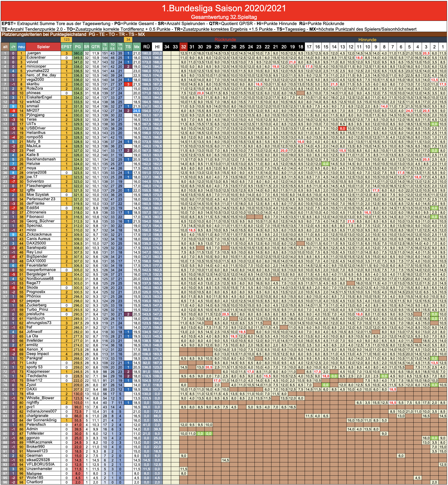Select player 'Backhandsmash'
This screenshot has height=485, width=448.
pos(43,159)
